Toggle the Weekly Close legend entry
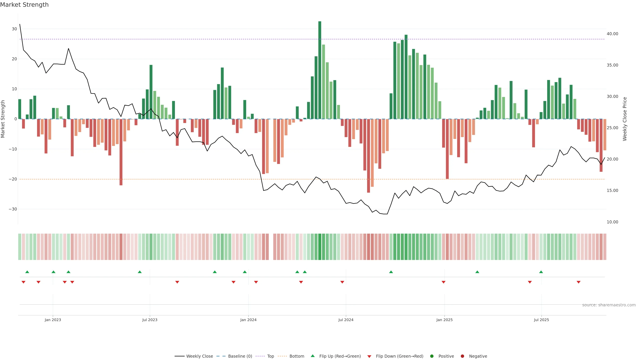The image size is (644, 362). (x=199, y=356)
